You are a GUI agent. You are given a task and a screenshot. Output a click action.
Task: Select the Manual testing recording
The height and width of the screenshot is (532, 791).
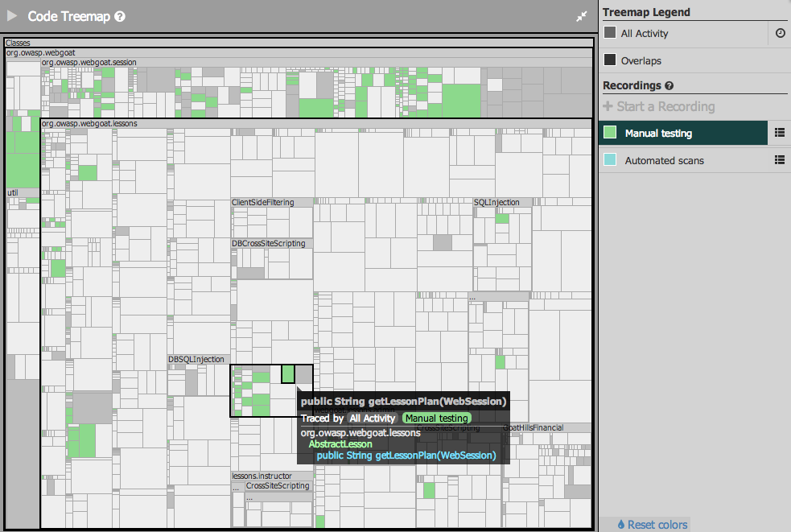(x=658, y=133)
